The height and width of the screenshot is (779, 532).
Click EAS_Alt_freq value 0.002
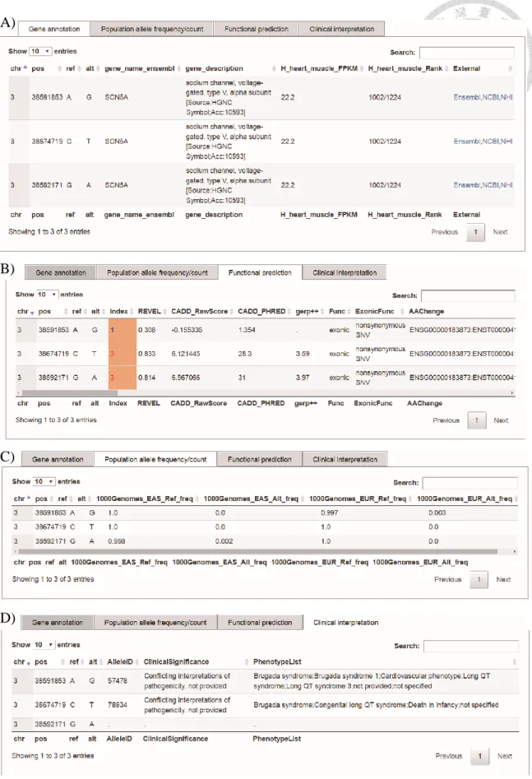pos(224,541)
